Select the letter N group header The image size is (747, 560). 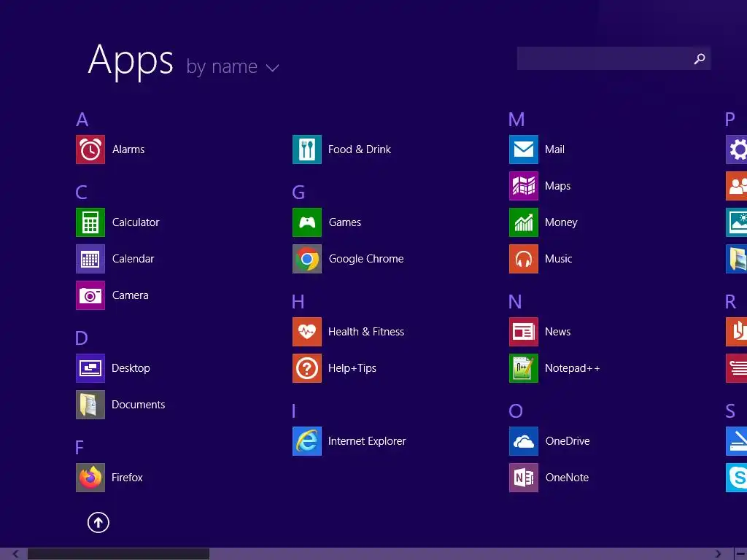pos(515,302)
